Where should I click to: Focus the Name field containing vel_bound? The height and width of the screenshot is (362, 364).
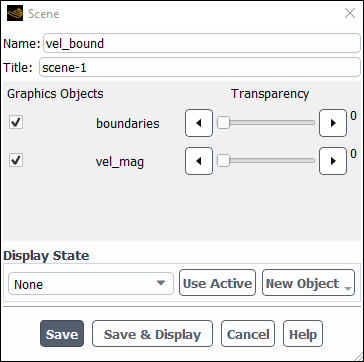[x=202, y=43]
